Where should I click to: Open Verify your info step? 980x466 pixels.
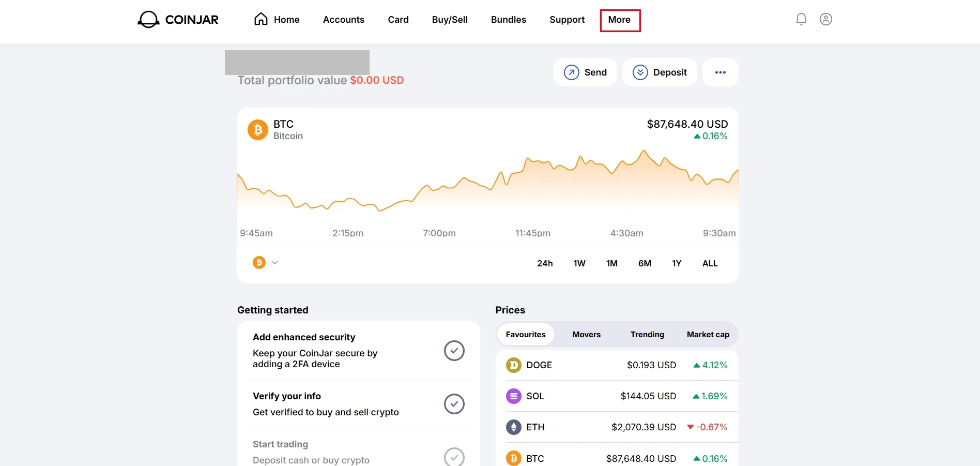pos(359,404)
